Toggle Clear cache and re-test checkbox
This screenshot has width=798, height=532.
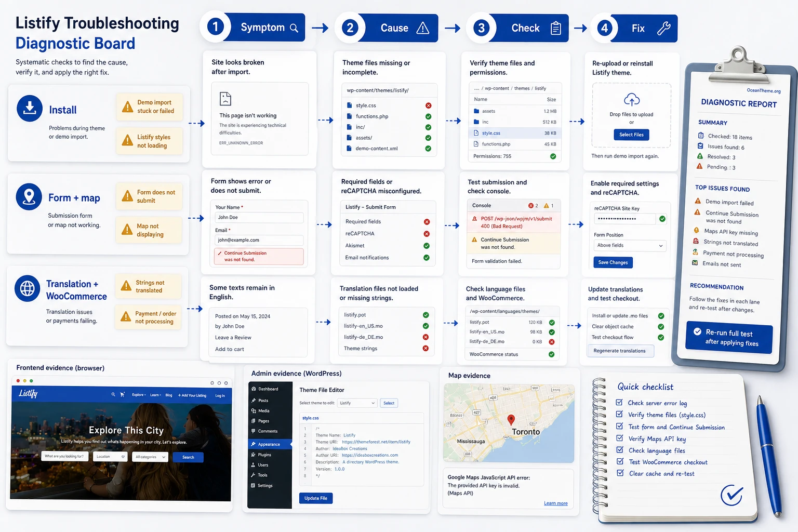(x=620, y=473)
